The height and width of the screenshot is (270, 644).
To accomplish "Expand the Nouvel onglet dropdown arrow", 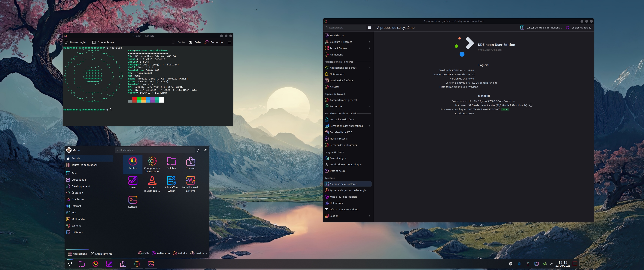I will pyautogui.click(x=89, y=42).
